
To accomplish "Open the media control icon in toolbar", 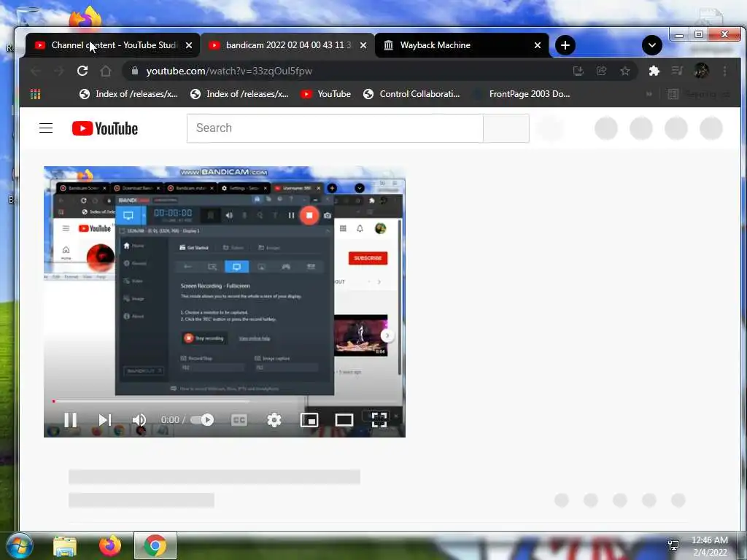I will click(677, 71).
